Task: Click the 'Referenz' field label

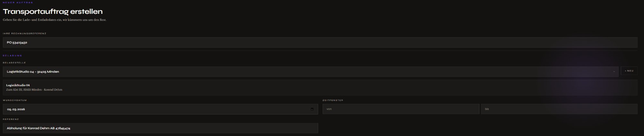Action: pos(11,119)
